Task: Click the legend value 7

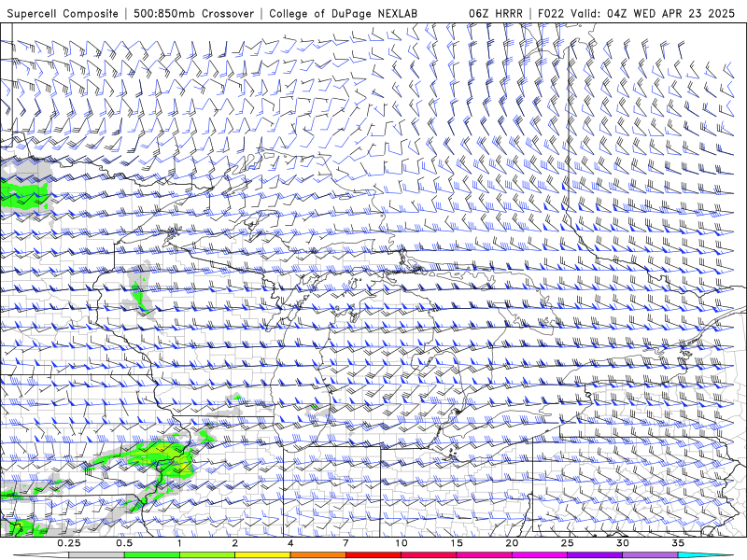Action: 345,543
